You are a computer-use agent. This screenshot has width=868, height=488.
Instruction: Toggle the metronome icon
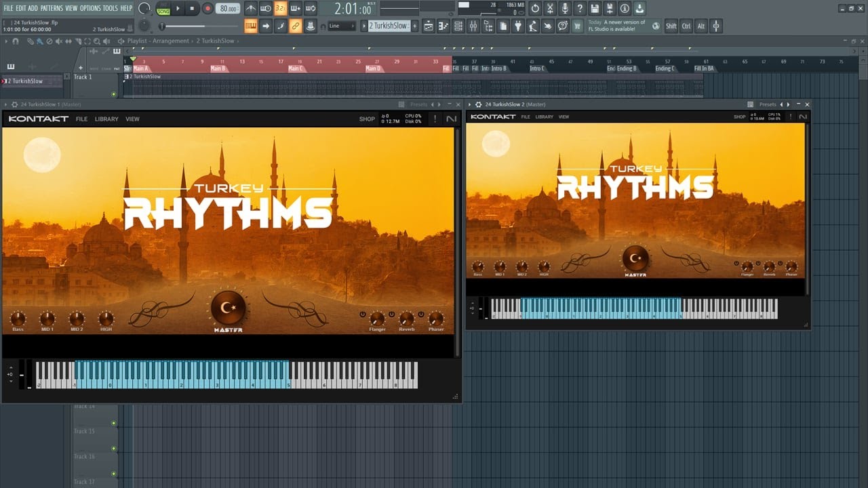(251, 8)
